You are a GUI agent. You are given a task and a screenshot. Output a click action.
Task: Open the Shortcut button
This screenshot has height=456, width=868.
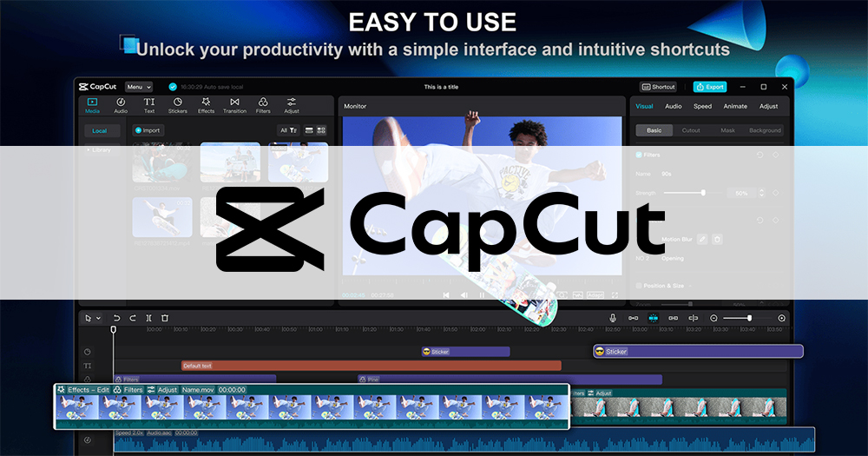[x=658, y=87]
